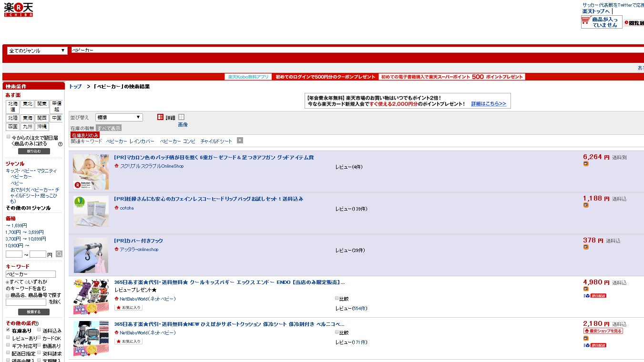Click help icon beside next-day delivery checkbox
Viewport: 644px width, 362px height.
point(60,144)
